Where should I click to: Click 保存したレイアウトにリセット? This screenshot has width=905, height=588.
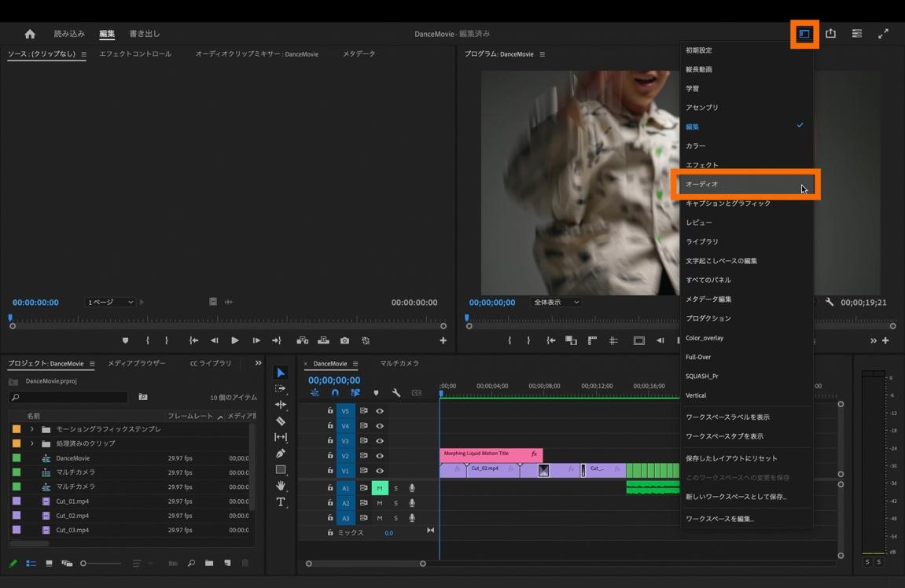click(x=731, y=458)
